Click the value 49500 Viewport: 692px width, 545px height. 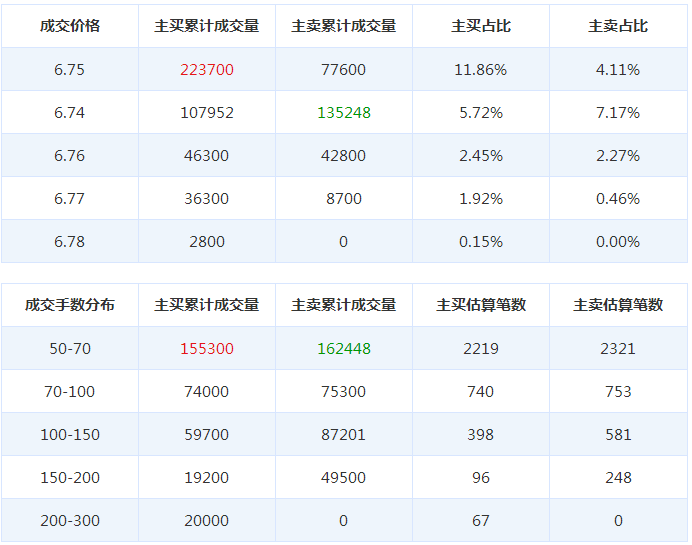tap(343, 477)
